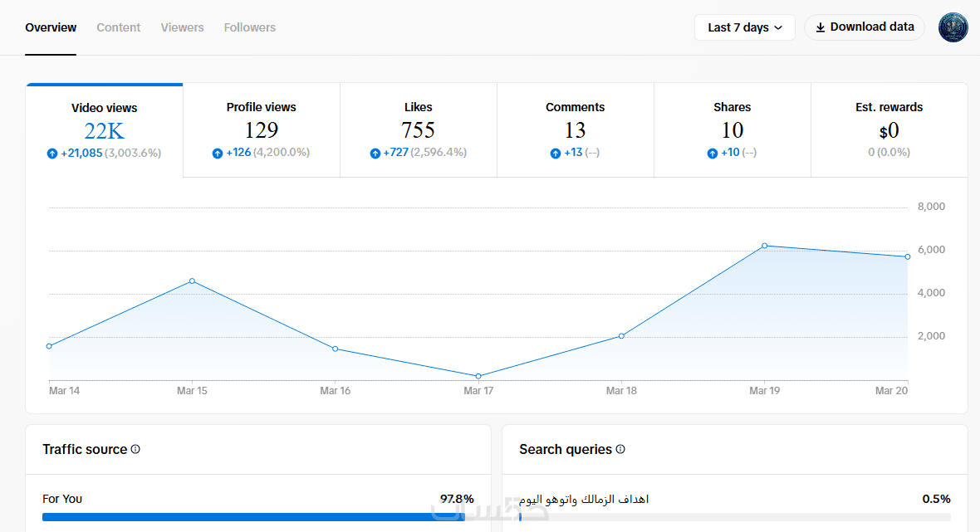Click the +126 profile views change
980x532 pixels.
238,153
